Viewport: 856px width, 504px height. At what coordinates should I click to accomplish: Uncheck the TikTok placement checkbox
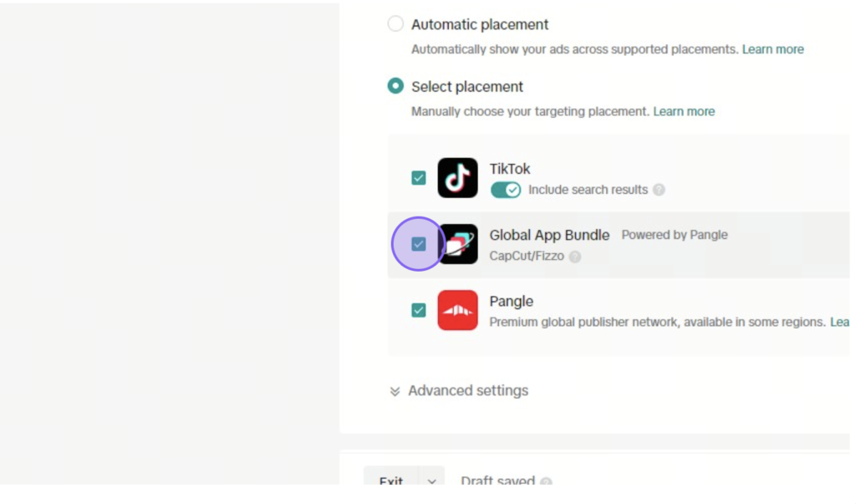click(x=419, y=178)
